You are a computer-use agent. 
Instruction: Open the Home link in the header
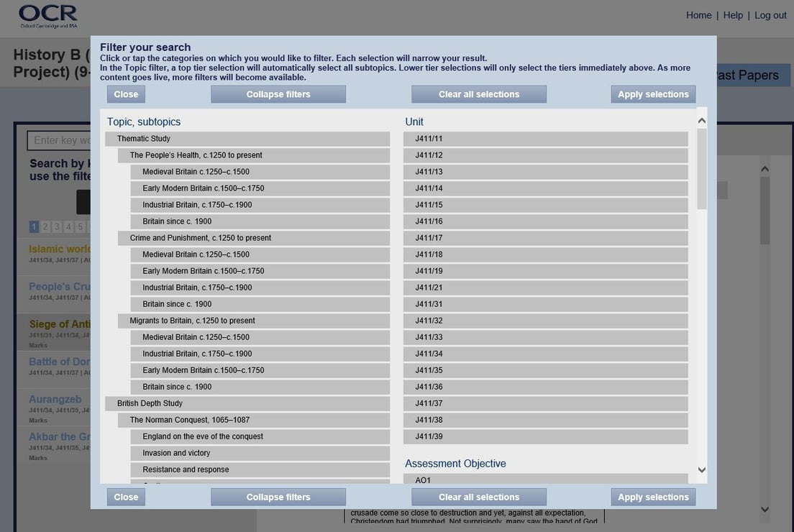[698, 15]
